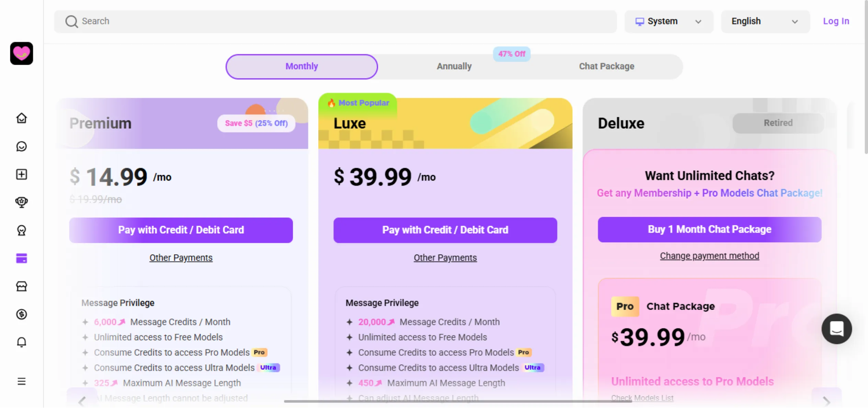Click the Search input field

click(335, 21)
